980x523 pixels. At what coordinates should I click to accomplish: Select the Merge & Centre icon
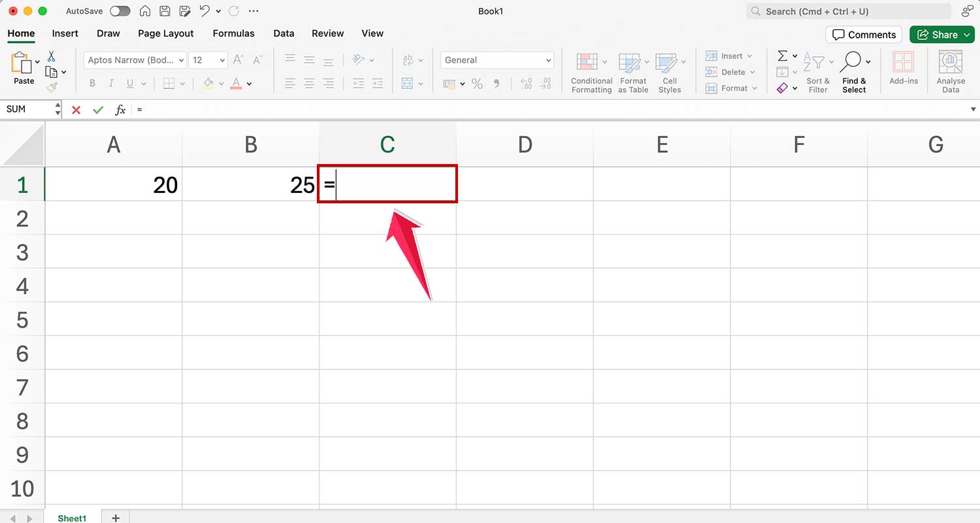point(406,84)
